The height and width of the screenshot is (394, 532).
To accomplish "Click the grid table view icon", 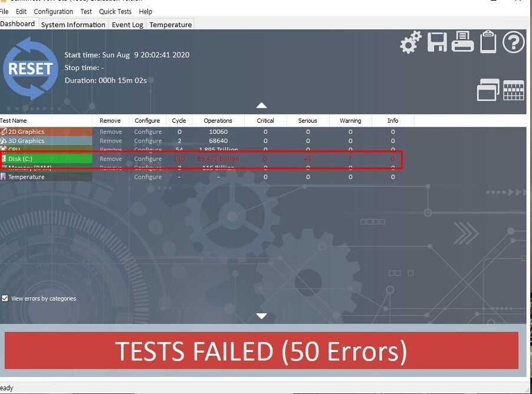I will [x=514, y=90].
